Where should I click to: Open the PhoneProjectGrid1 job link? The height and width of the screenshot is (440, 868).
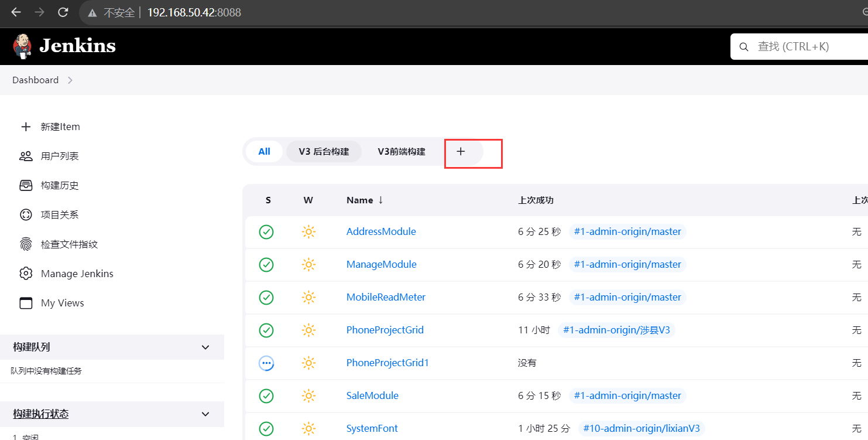[387, 363]
